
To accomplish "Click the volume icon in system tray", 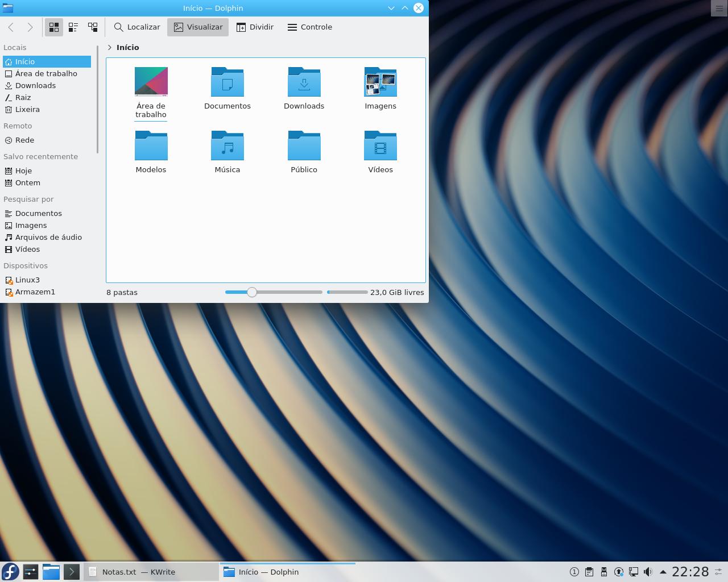I will pos(648,572).
